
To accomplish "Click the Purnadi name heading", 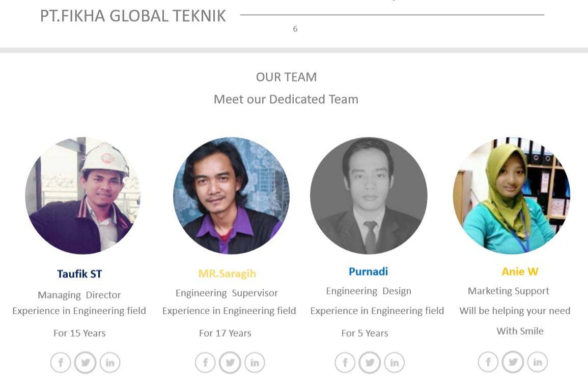I will tap(368, 272).
